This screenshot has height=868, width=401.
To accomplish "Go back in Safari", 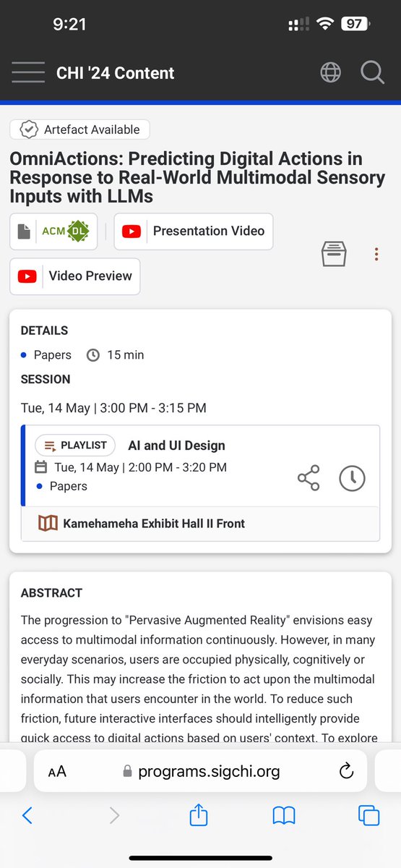I will pyautogui.click(x=27, y=816).
